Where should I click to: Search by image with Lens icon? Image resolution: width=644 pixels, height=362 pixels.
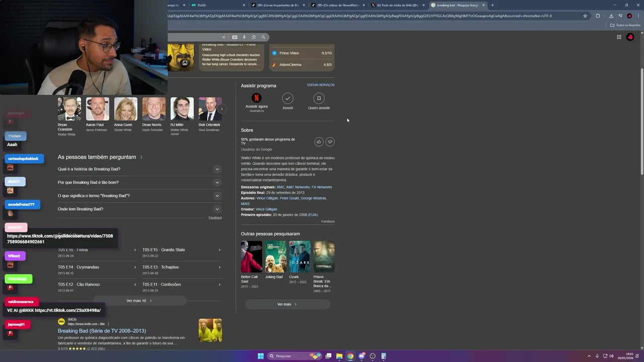(254, 37)
